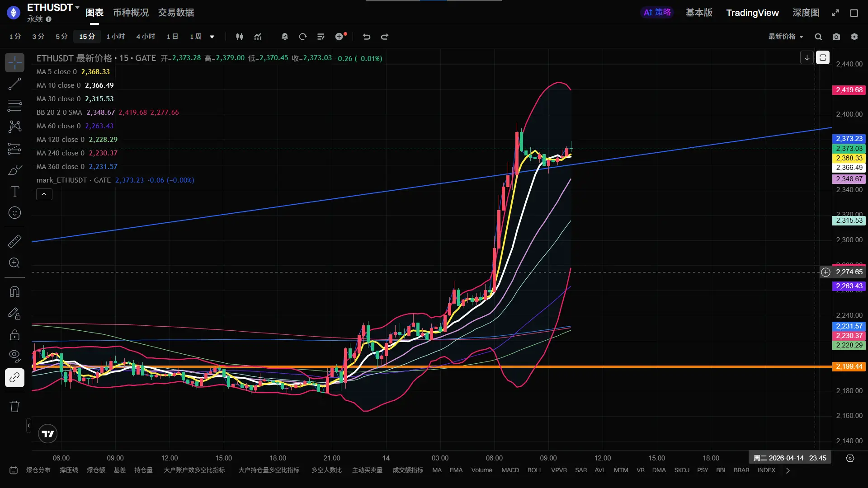
Task: Switch to the 币种概况 tab
Action: click(x=131, y=13)
